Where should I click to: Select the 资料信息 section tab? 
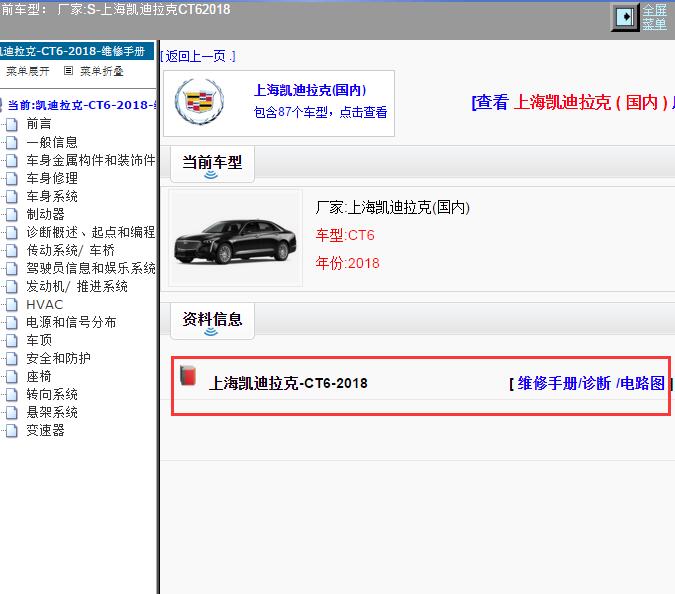[x=212, y=321]
